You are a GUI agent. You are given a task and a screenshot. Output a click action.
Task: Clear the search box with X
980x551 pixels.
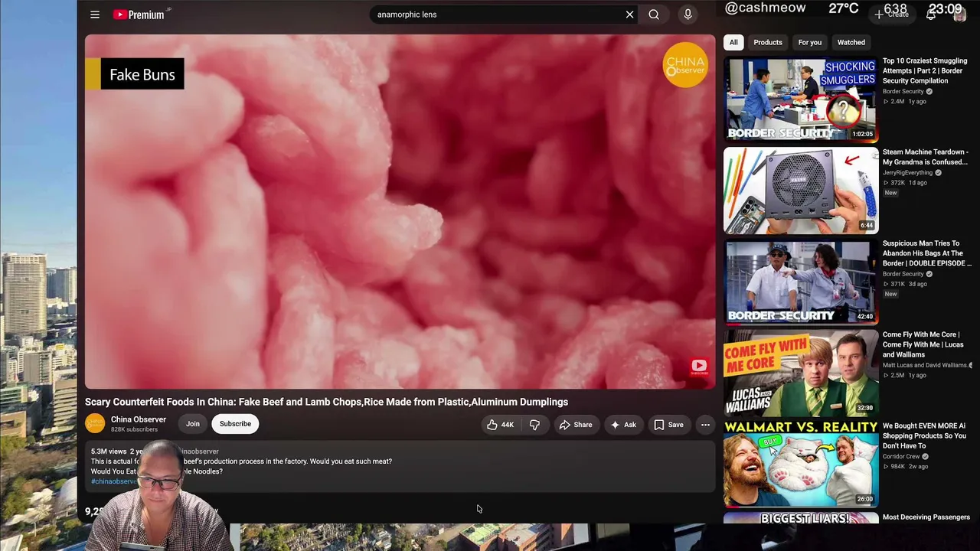(629, 15)
